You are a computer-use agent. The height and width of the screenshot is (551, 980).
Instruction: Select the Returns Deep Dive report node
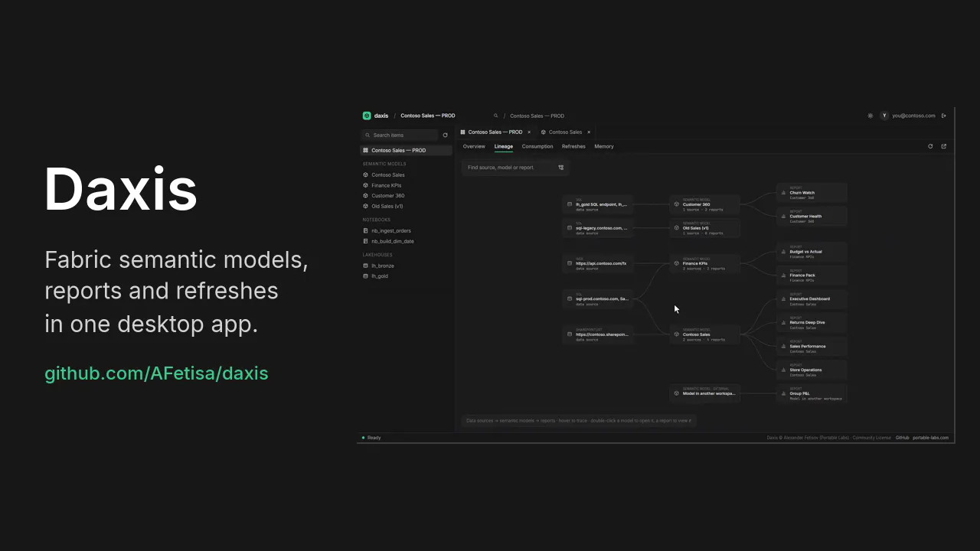812,323
